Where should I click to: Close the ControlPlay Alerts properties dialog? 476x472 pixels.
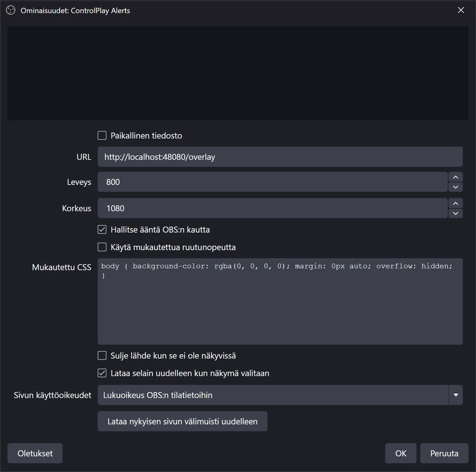(461, 10)
